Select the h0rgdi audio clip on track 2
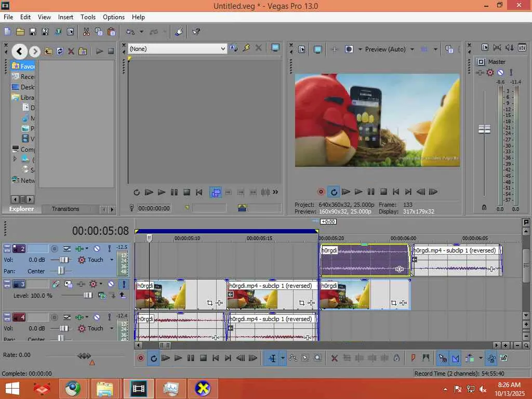532x399 pixels. tap(364, 260)
